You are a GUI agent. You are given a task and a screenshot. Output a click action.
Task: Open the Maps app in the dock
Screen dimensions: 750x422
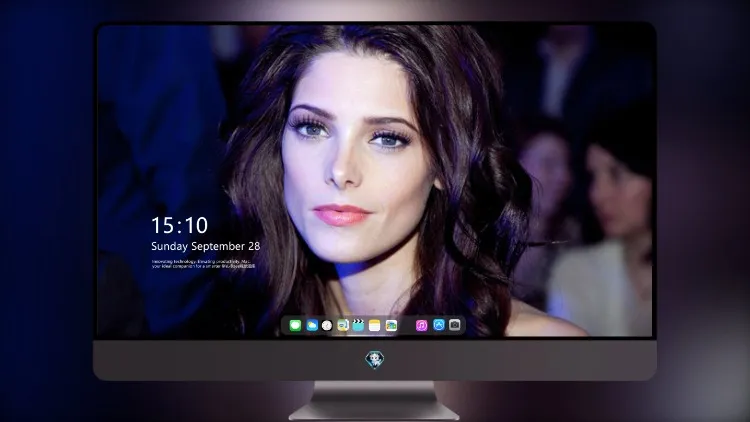(343, 325)
